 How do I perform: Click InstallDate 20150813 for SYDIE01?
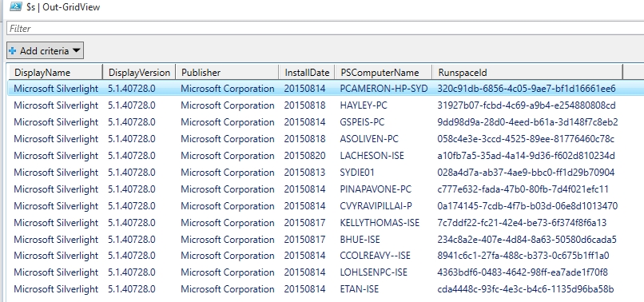(x=304, y=173)
